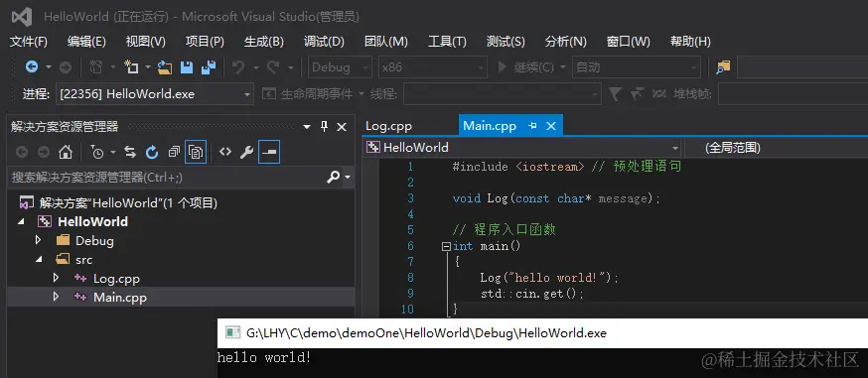Open the process [22356] HelloWorld.exe dropdown
Image resolution: width=868 pixels, height=378 pixels.
tap(155, 94)
